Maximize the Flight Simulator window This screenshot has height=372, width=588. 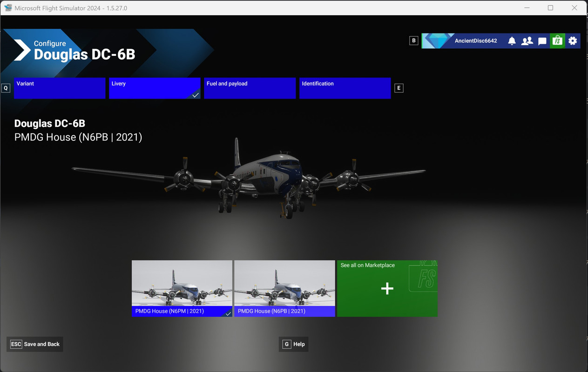coord(550,8)
